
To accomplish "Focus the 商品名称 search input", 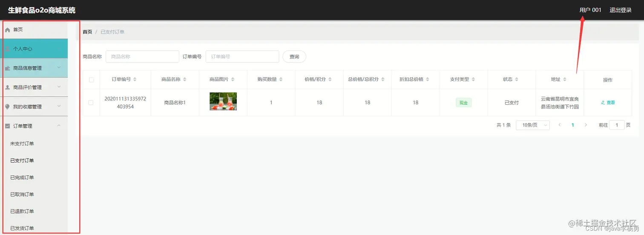I will tap(142, 57).
